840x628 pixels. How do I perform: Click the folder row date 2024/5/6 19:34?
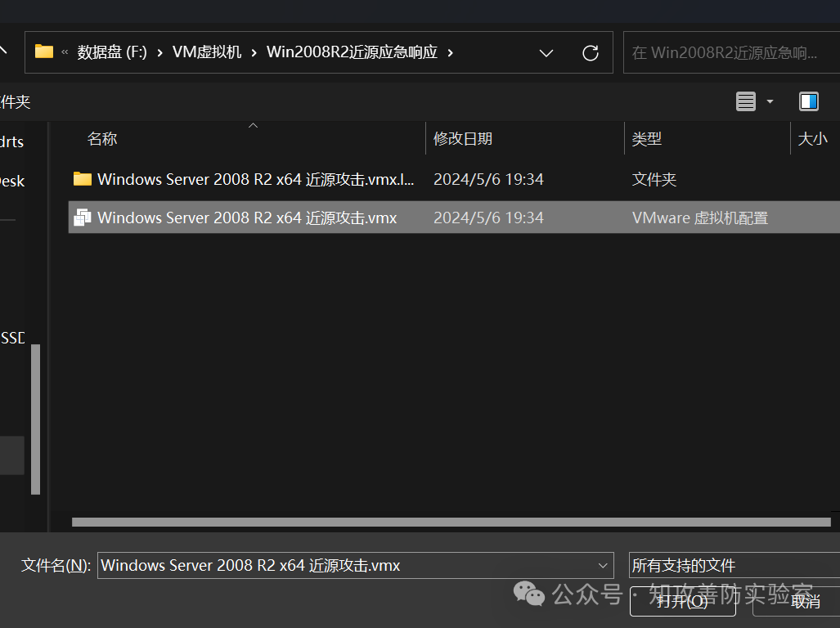(x=488, y=179)
